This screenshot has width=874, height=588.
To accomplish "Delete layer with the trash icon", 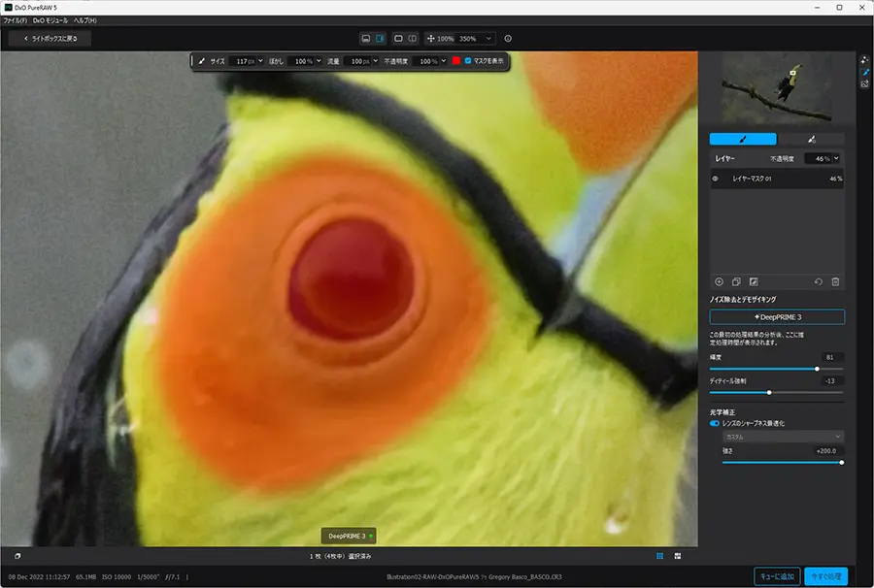I will coord(835,281).
